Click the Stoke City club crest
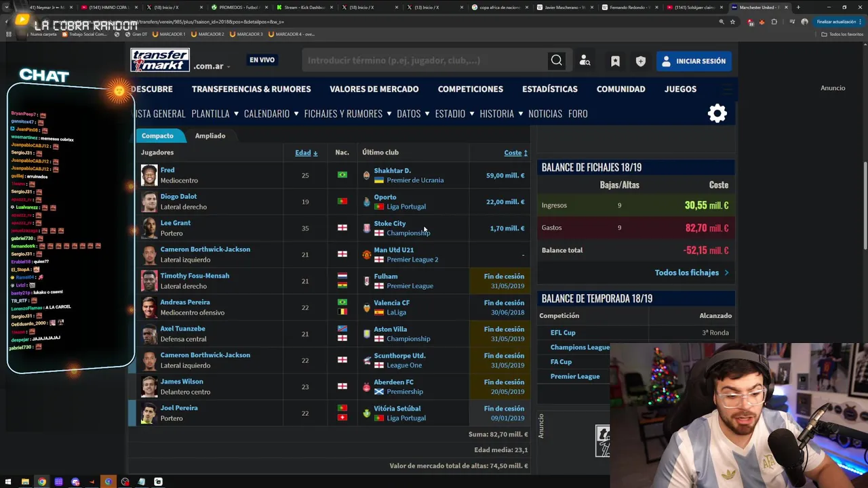The image size is (868, 488). click(366, 228)
